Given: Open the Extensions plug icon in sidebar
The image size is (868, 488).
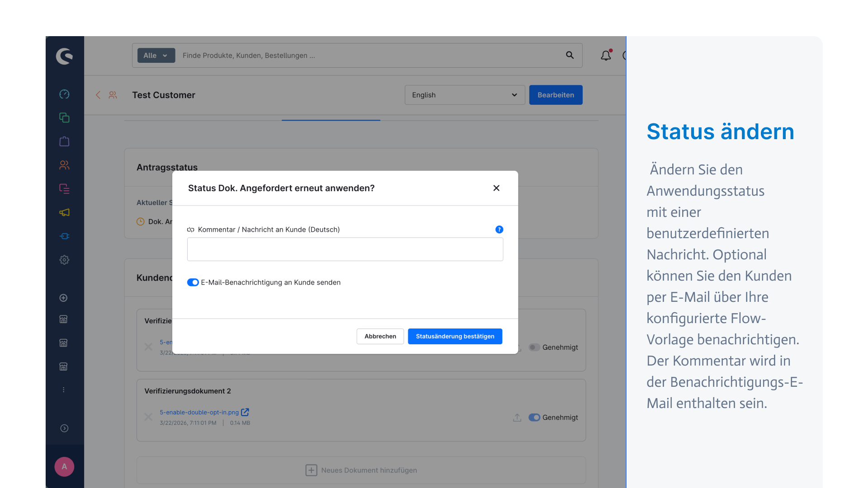Looking at the screenshot, I should pos(64,236).
